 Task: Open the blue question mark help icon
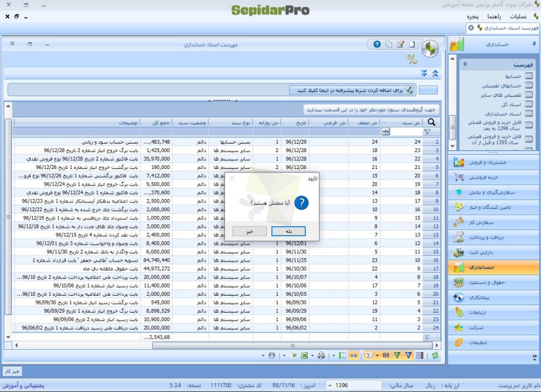(377, 44)
